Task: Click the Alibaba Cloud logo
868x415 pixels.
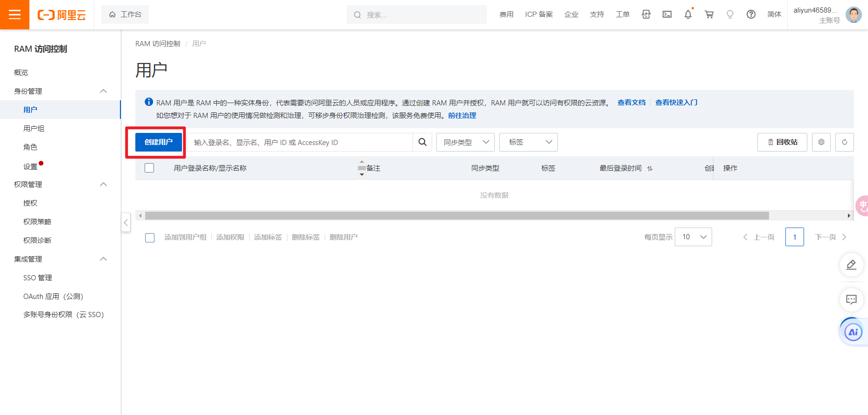Action: pos(62,15)
